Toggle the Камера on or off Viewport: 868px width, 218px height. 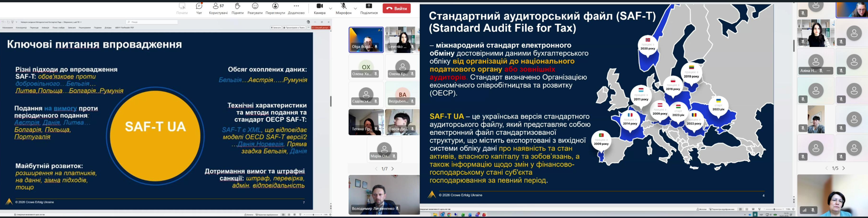(x=320, y=8)
